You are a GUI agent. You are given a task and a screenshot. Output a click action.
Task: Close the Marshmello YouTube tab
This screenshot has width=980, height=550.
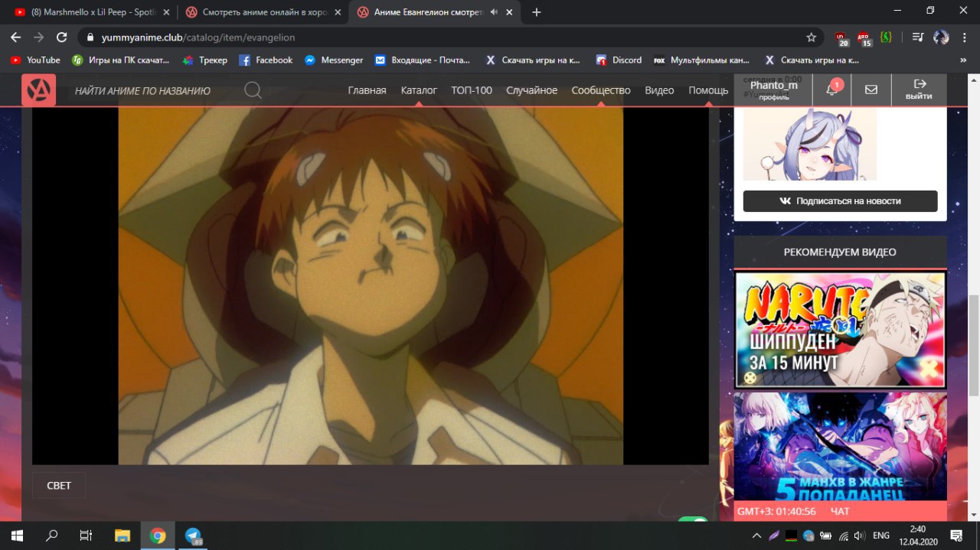165,12
